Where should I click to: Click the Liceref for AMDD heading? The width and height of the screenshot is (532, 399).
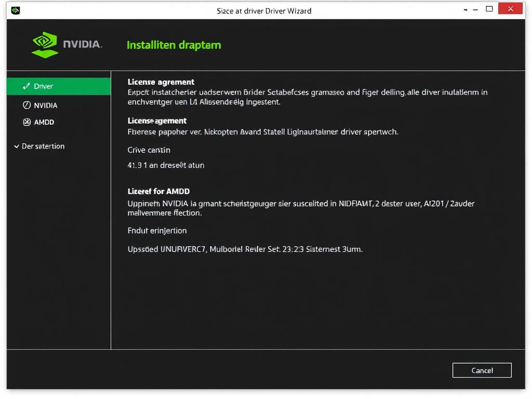coord(158,191)
